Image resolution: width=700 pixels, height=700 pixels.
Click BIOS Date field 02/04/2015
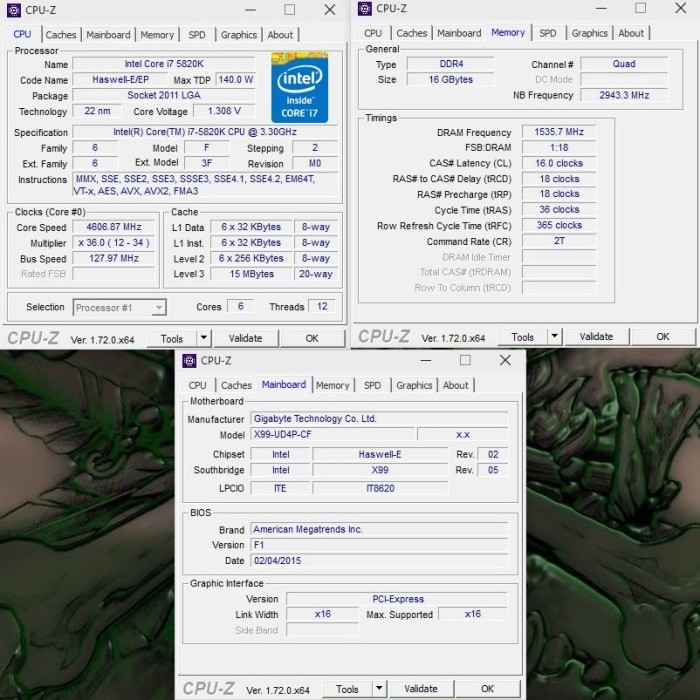point(379,561)
